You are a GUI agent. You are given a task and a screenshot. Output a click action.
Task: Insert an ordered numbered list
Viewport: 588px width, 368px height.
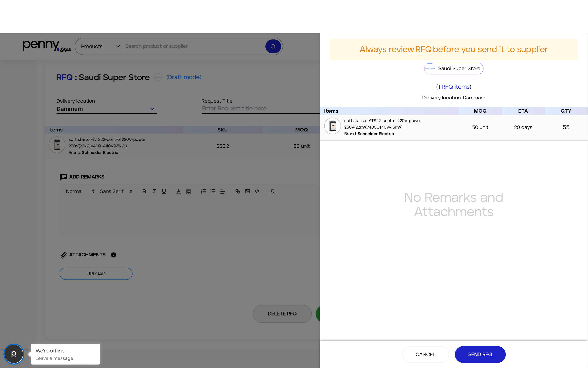(x=203, y=191)
